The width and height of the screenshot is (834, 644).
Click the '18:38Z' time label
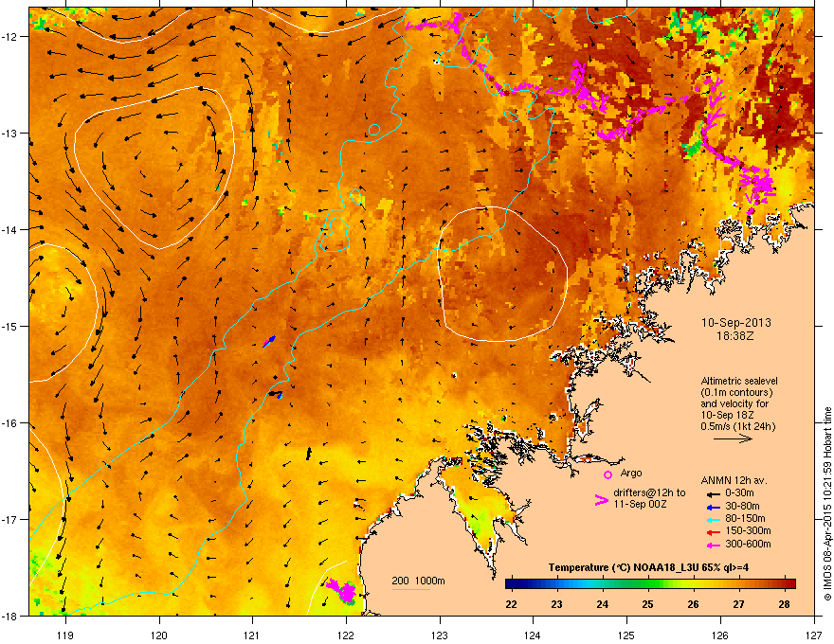[x=735, y=336]
